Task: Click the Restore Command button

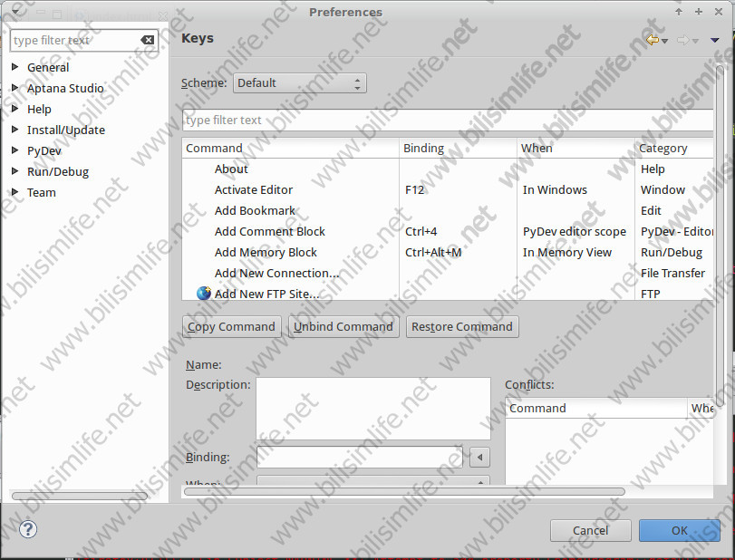Action: 462,326
